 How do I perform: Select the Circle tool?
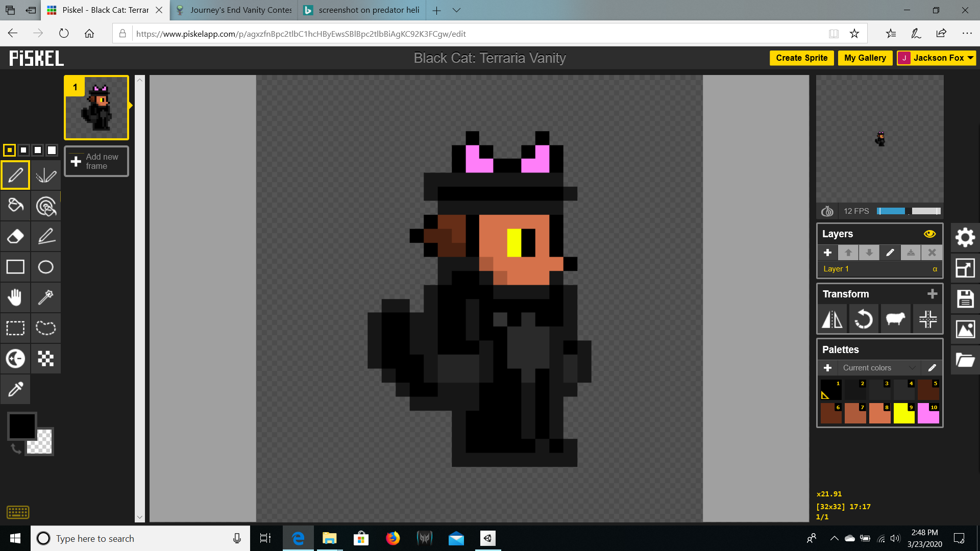(46, 267)
